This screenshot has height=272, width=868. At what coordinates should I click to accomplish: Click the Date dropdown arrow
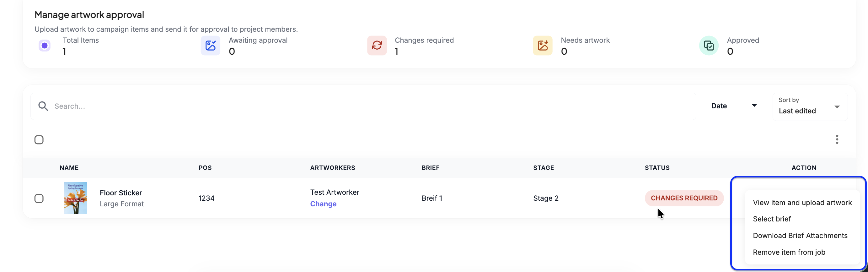[x=754, y=106]
